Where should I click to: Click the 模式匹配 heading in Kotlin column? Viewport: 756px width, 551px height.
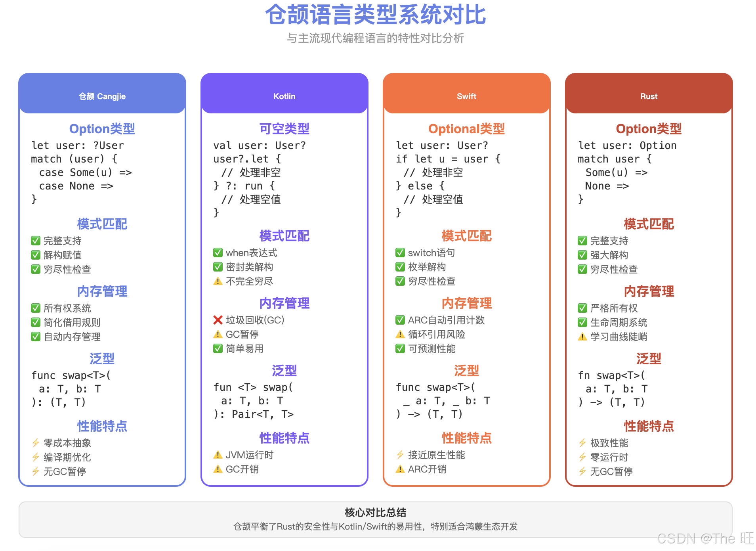coord(284,236)
